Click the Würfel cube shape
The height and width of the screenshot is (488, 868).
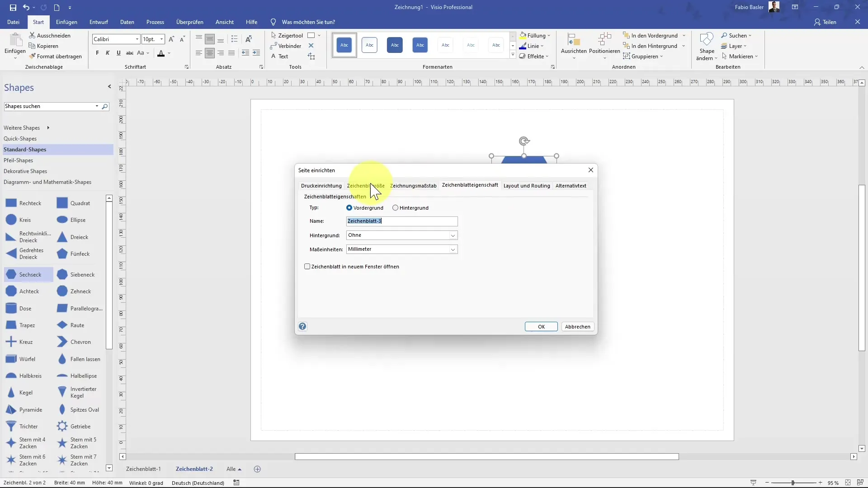click(11, 359)
